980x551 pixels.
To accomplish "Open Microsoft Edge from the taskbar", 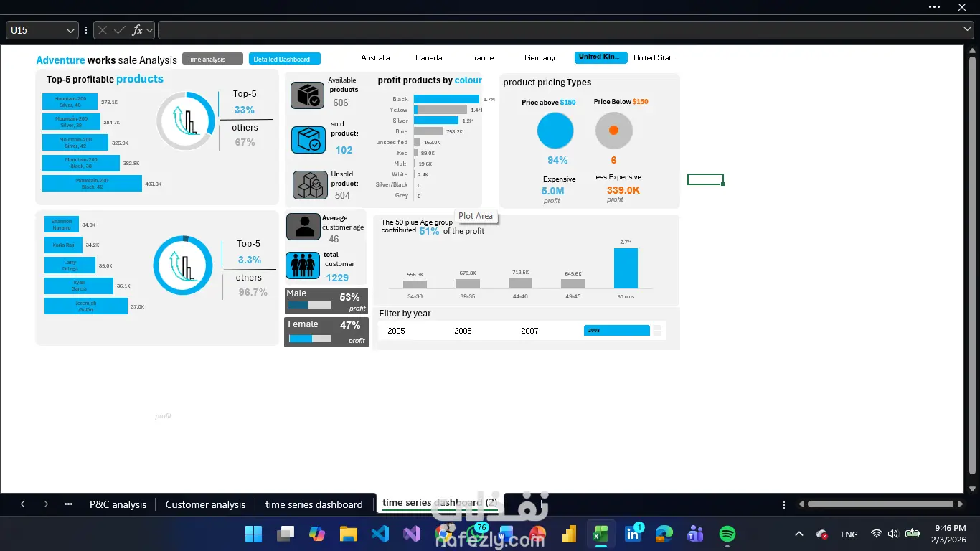I will tap(664, 534).
